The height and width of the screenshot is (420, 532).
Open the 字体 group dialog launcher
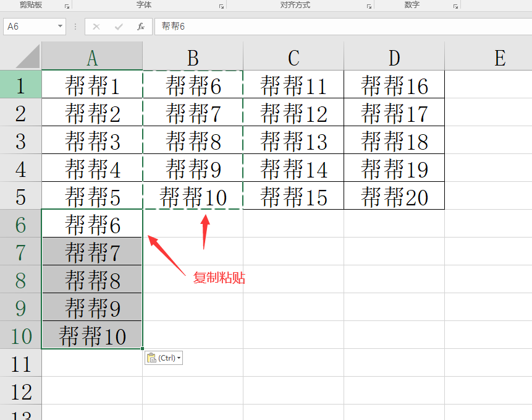221,5
